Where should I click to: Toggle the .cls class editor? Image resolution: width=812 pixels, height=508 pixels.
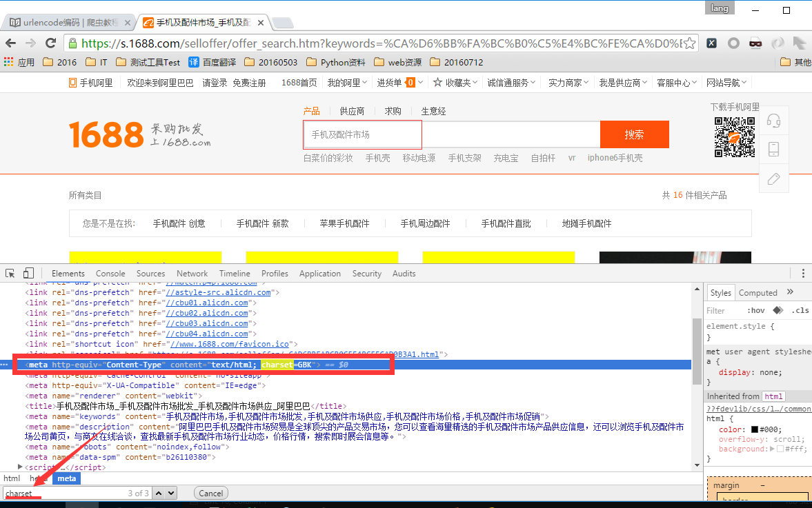(800, 310)
